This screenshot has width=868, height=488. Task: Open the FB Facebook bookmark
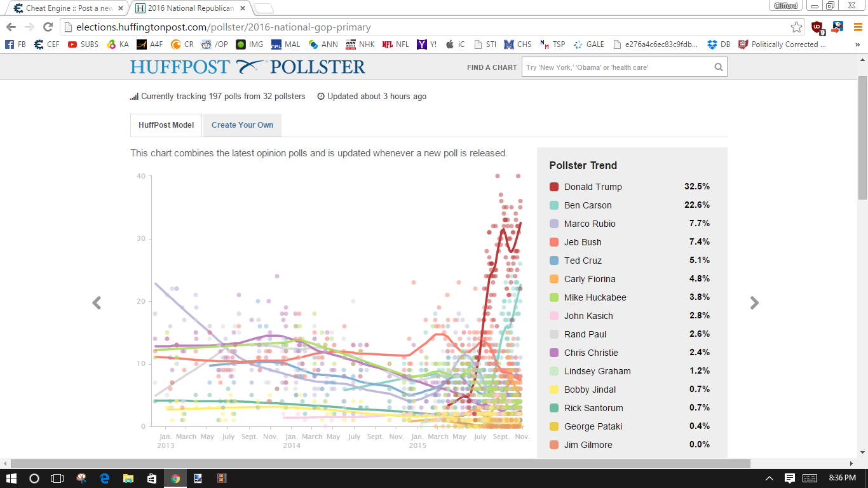coord(16,44)
